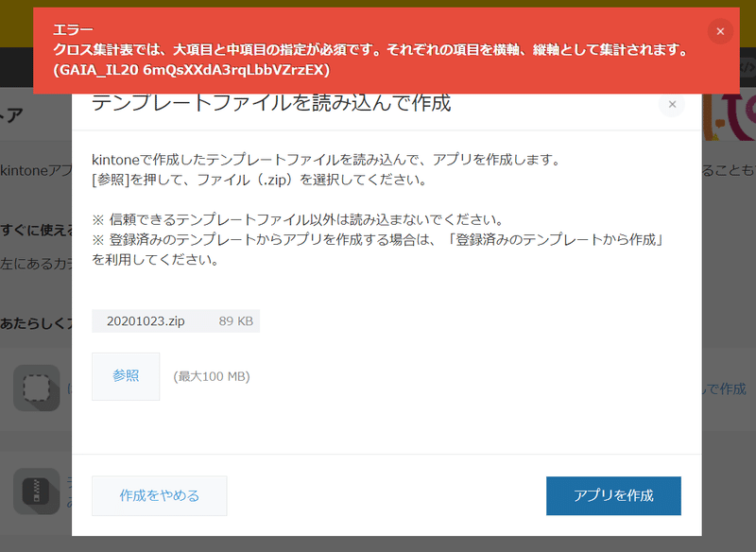Select the uploaded 20201023.zip file entry
756x552 pixels.
pos(176,321)
